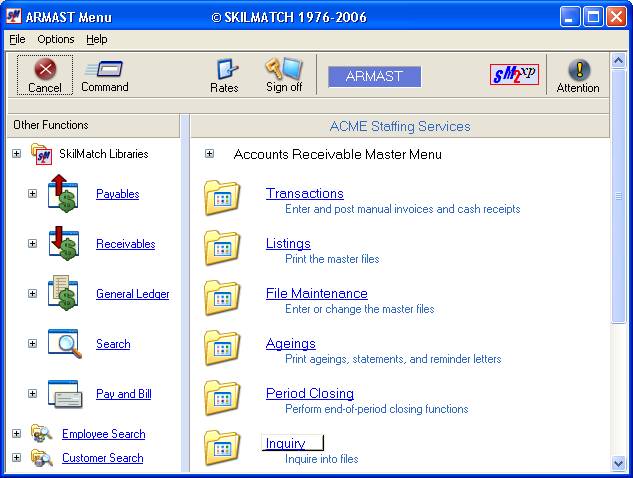This screenshot has width=633, height=478.
Task: Click the Period Closing folder icon
Action: coord(222,398)
